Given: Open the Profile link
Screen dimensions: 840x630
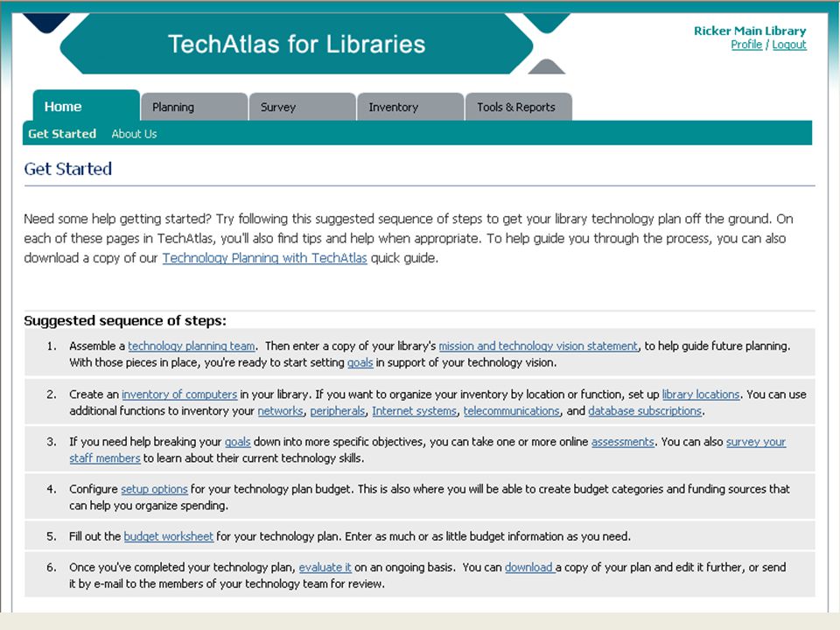Looking at the screenshot, I should tap(746, 45).
